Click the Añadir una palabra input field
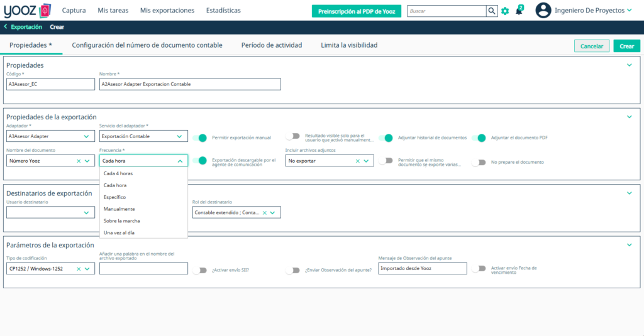 pos(143,269)
